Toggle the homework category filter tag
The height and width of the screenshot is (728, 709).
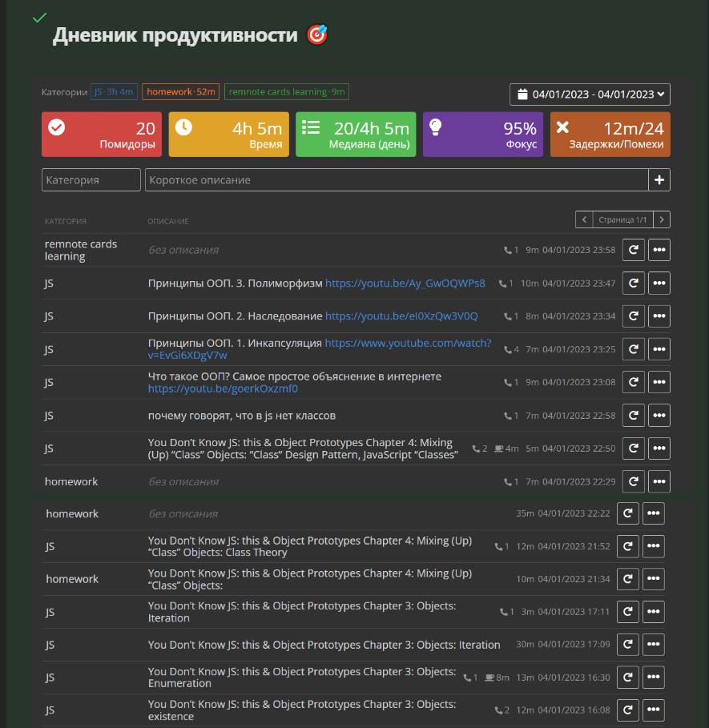[x=180, y=92]
